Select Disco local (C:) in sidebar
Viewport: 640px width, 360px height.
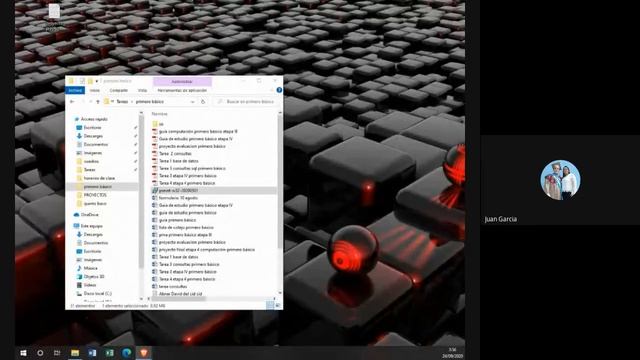point(98,293)
